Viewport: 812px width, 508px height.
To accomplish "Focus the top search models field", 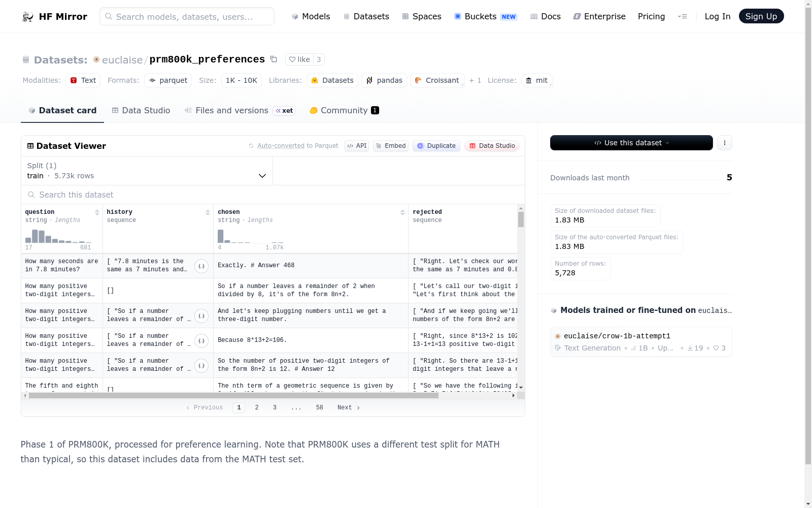I will [x=187, y=16].
